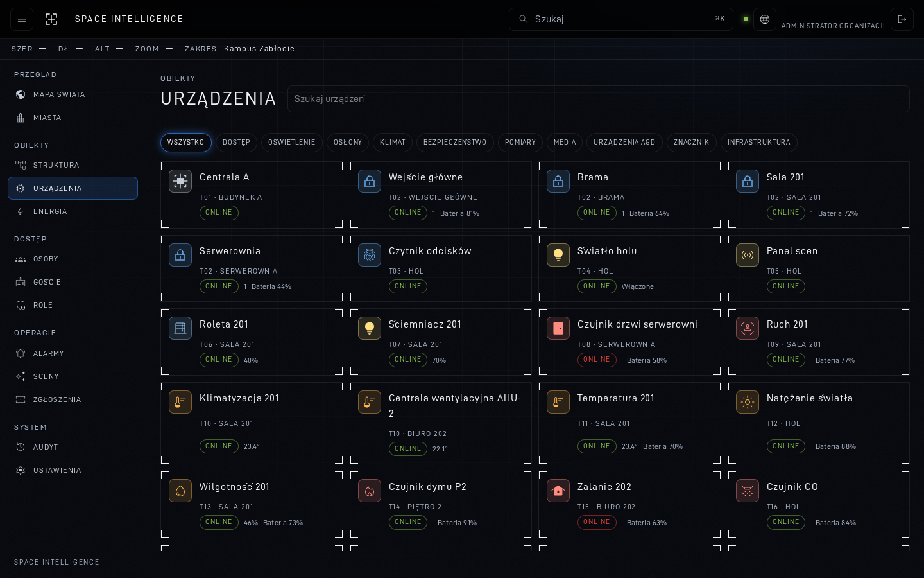Click the Światło holu lightbulb icon
The width and height of the screenshot is (924, 578).
[558, 255]
